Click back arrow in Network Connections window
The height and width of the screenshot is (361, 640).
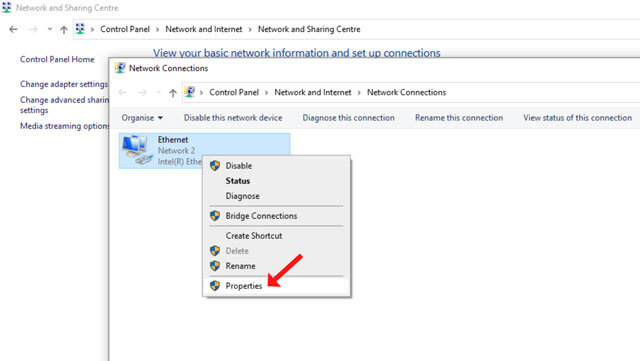[122, 93]
